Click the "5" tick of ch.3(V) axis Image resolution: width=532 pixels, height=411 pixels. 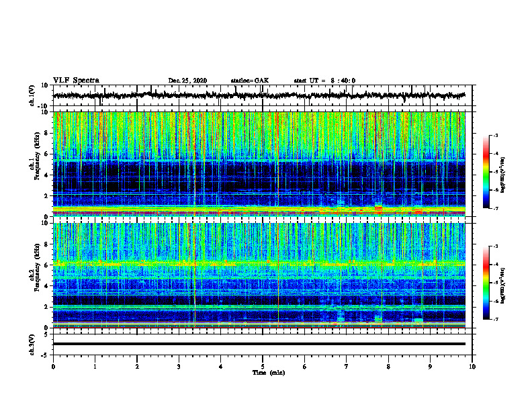46,334
